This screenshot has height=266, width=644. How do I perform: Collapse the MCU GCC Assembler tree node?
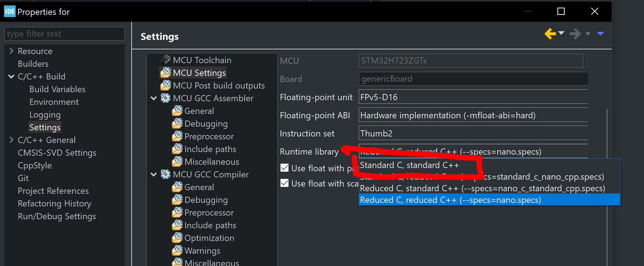click(154, 98)
